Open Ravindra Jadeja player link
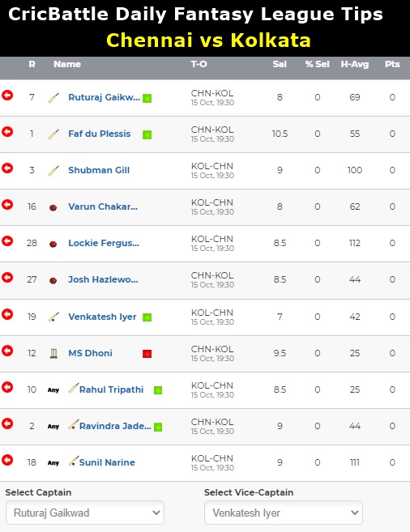 tap(115, 426)
